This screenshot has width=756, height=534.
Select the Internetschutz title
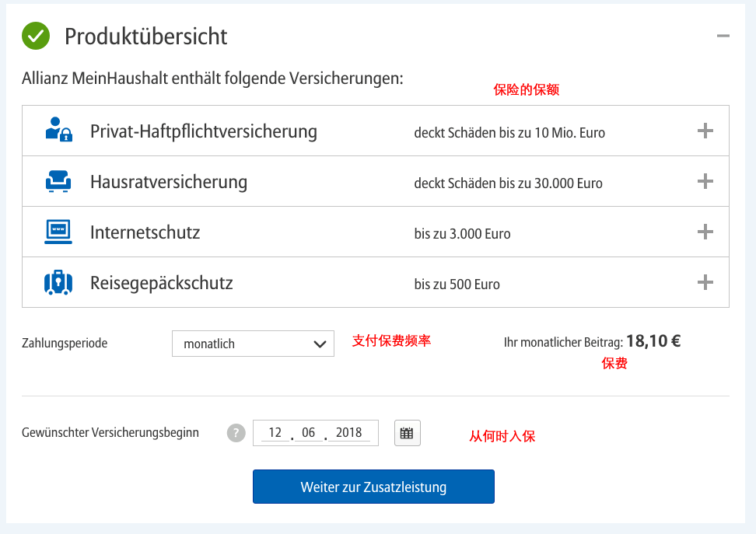(145, 232)
